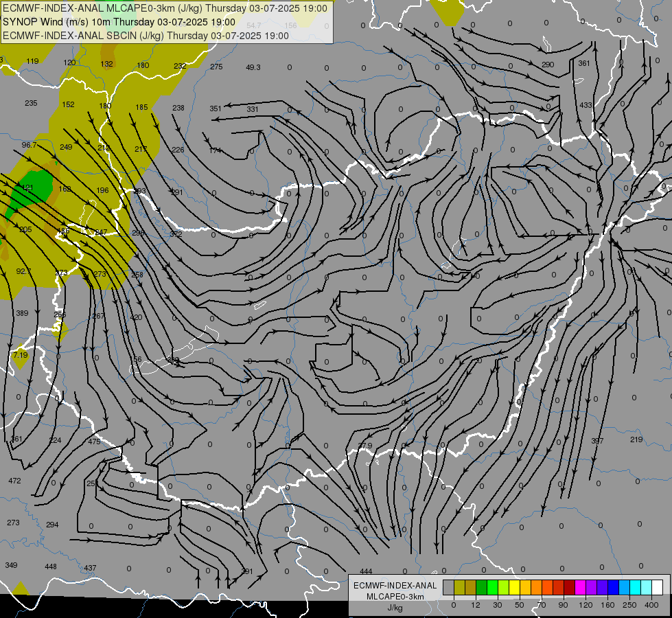This screenshot has width=672, height=618.
Task: Click the map value '294'
Action: tap(52, 525)
